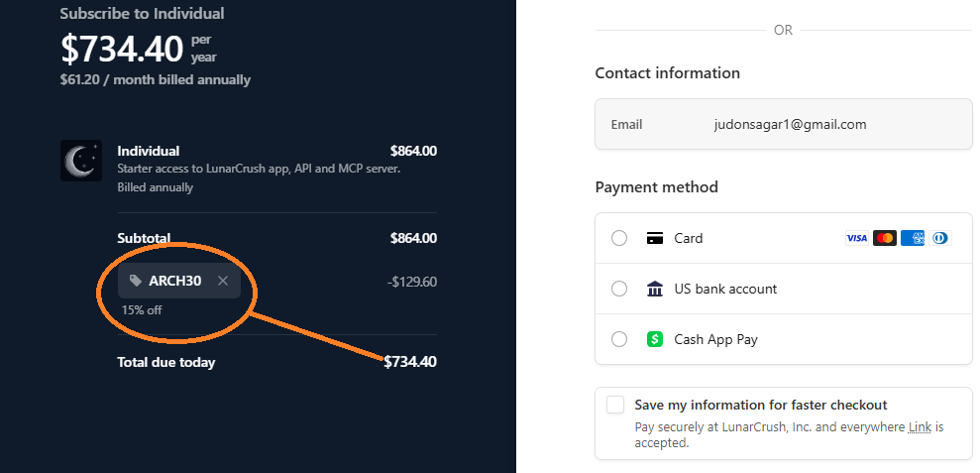This screenshot has height=473, width=980.
Task: Click the American Express logo icon
Action: point(913,238)
